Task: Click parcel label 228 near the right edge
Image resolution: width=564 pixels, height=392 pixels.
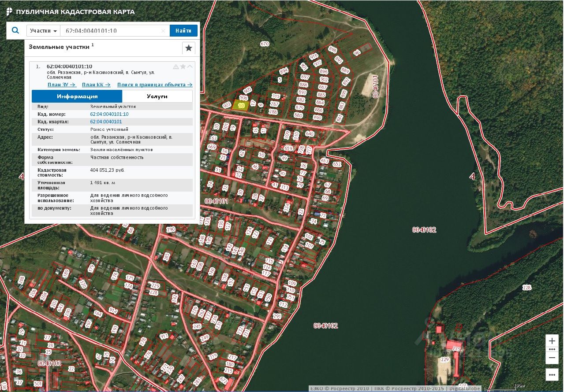Action: click(527, 288)
